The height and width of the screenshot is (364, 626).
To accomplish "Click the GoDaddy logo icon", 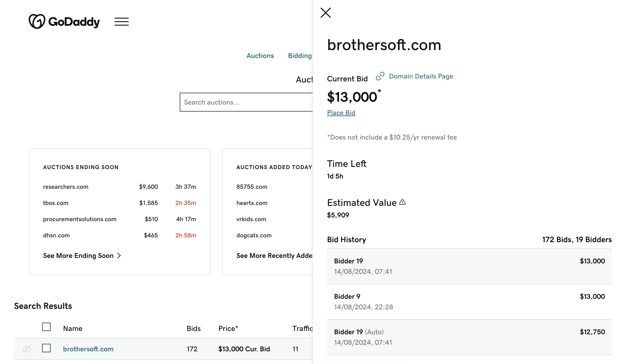I will click(37, 21).
